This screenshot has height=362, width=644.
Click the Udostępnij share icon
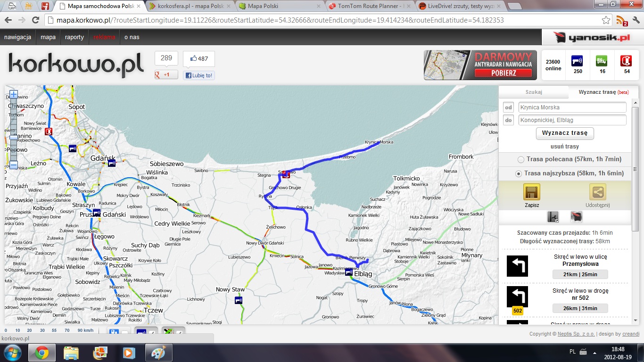(598, 192)
